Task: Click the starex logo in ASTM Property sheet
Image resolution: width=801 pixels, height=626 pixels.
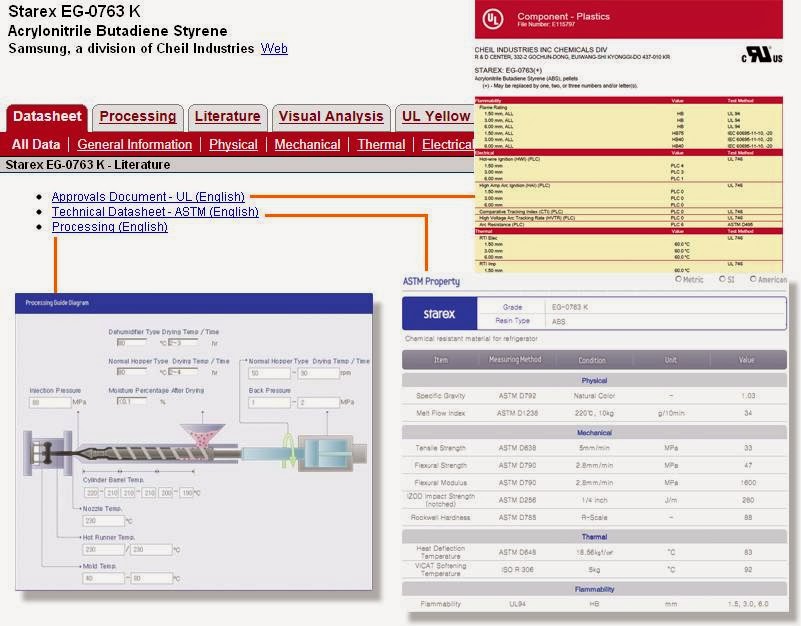Action: tap(439, 314)
